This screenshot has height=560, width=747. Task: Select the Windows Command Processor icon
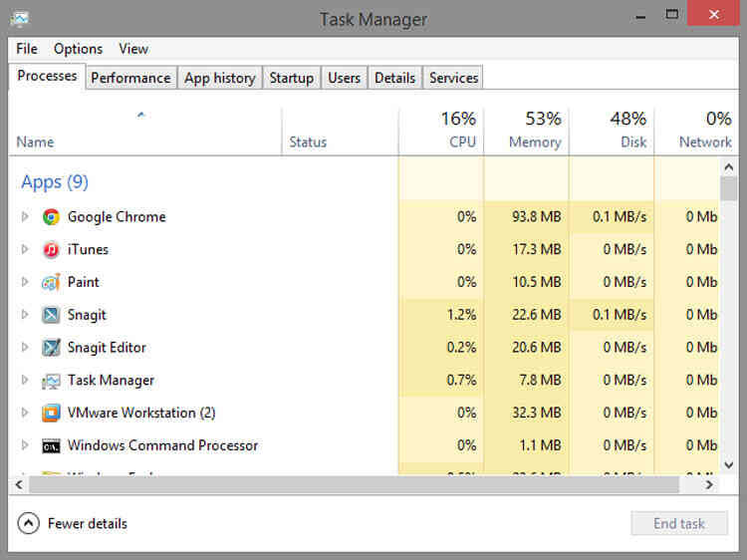pos(52,445)
